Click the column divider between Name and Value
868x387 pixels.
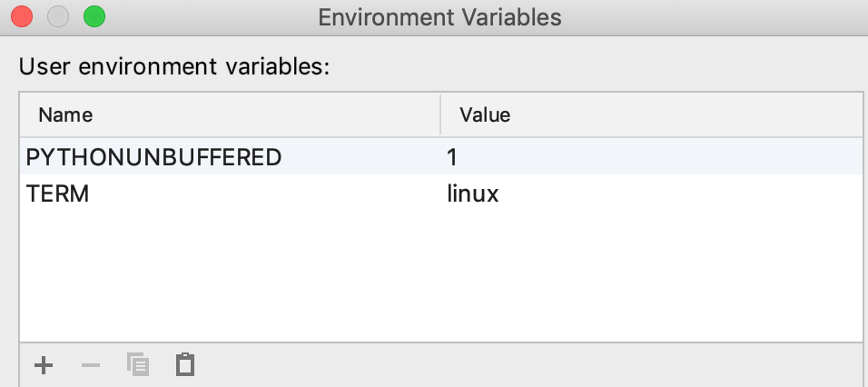click(440, 115)
